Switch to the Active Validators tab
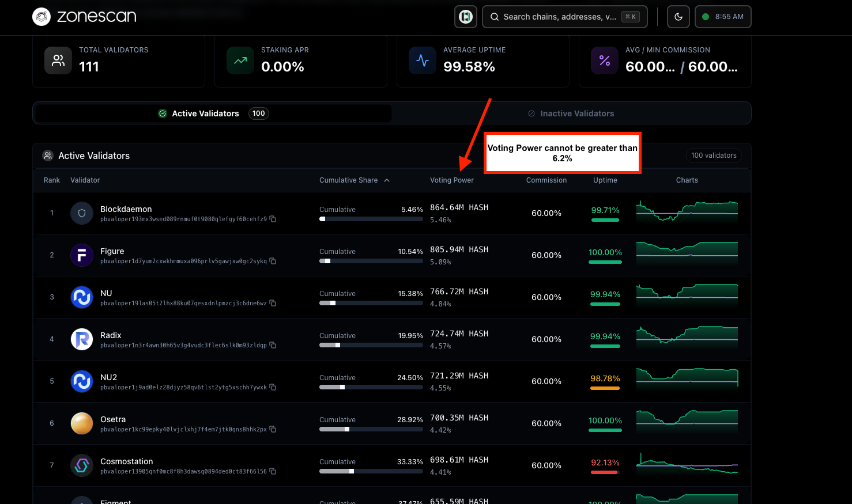This screenshot has height=504, width=852. point(213,113)
